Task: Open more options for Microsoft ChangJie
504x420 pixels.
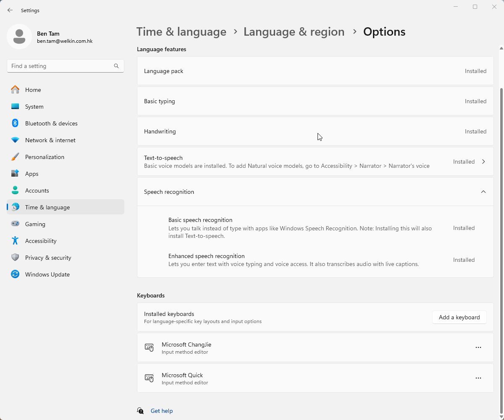Action: (478, 347)
